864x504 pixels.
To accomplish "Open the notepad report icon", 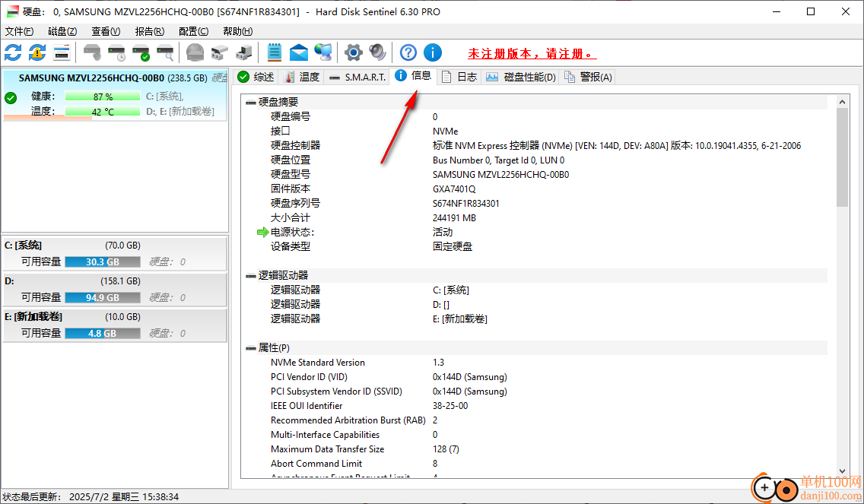I will [274, 53].
